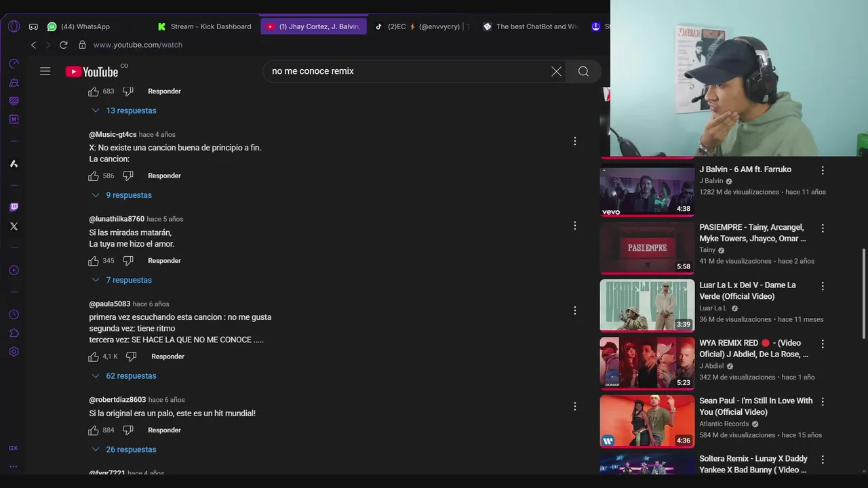
Task: Reply to the @paula5083 comment
Action: [167, 356]
